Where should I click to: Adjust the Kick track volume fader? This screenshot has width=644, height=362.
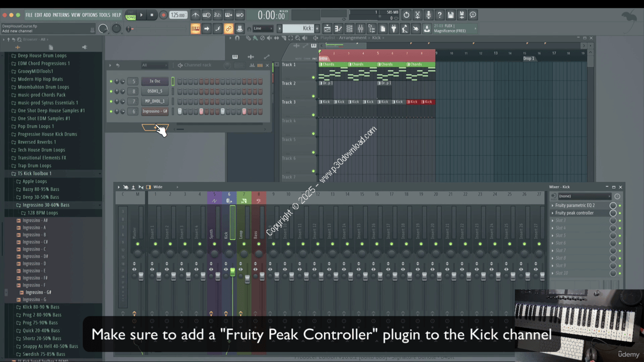(x=232, y=272)
